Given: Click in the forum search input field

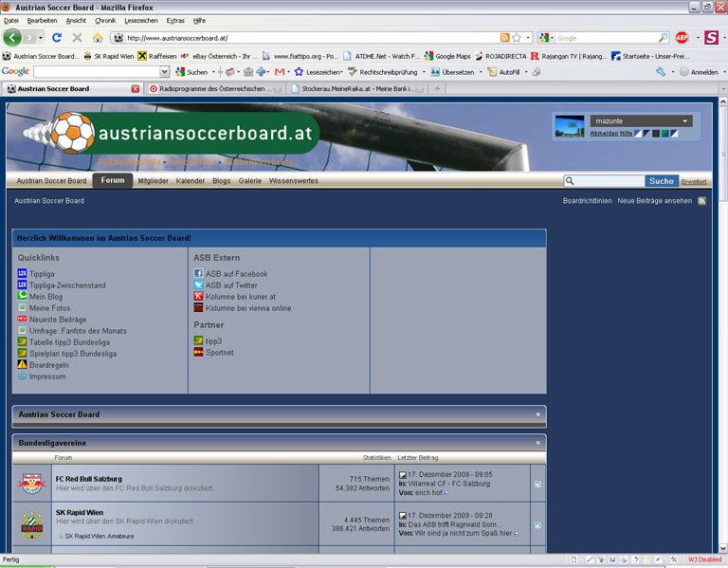Looking at the screenshot, I should 604,181.
